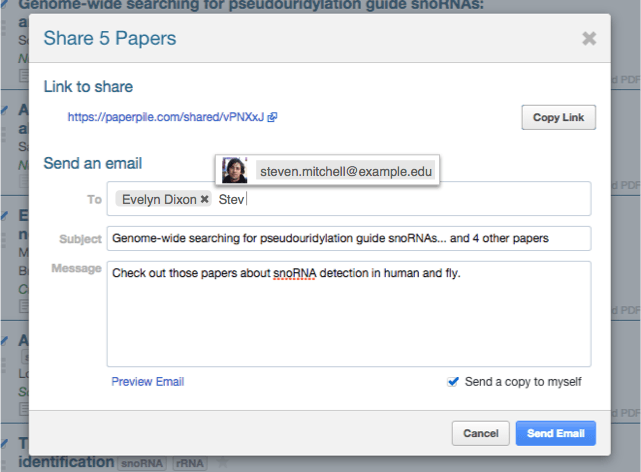The width and height of the screenshot is (641, 472).
Task: Click the Send Email button
Action: tap(556, 433)
